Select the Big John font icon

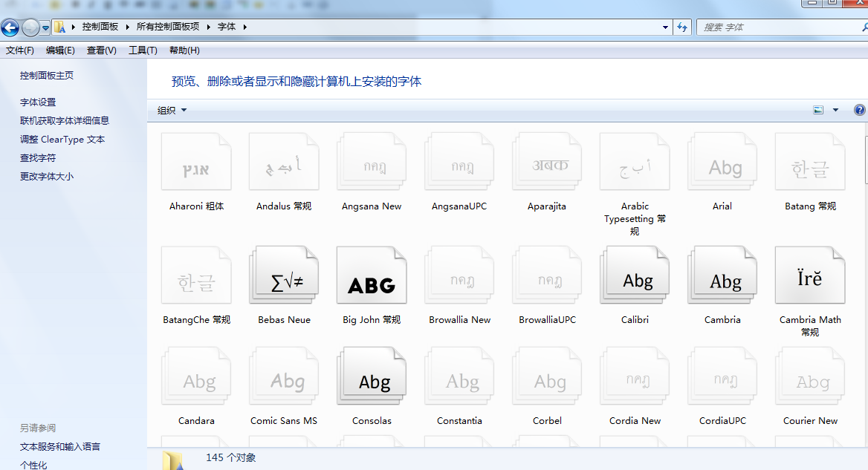pyautogui.click(x=372, y=275)
